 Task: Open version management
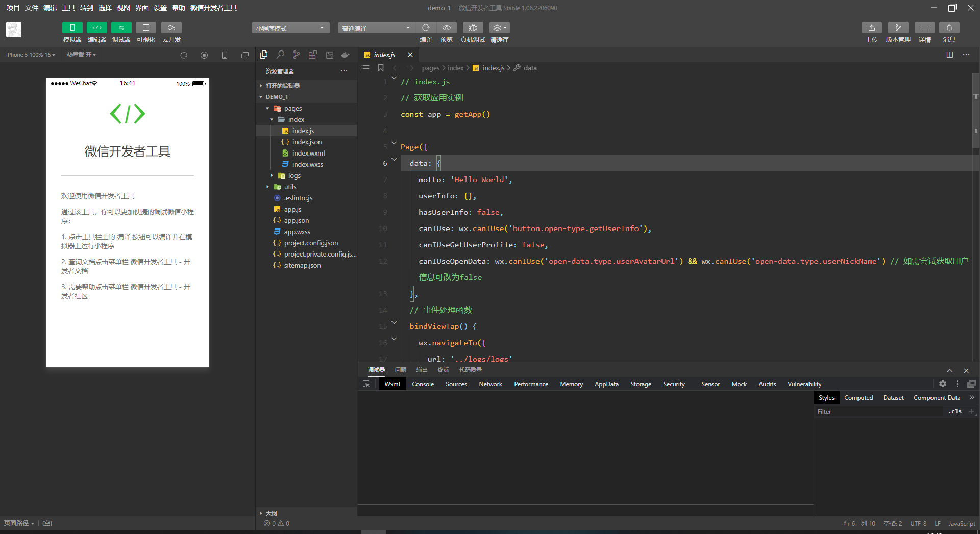click(898, 28)
